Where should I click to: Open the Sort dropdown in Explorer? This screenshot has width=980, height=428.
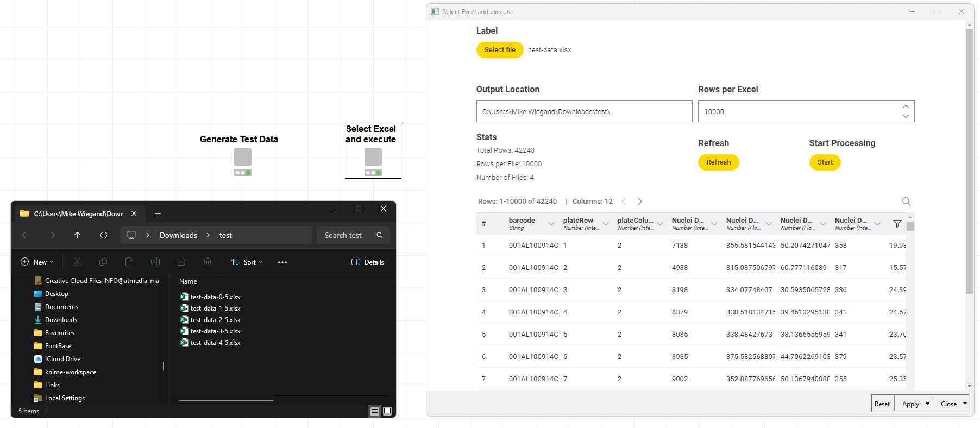(247, 262)
